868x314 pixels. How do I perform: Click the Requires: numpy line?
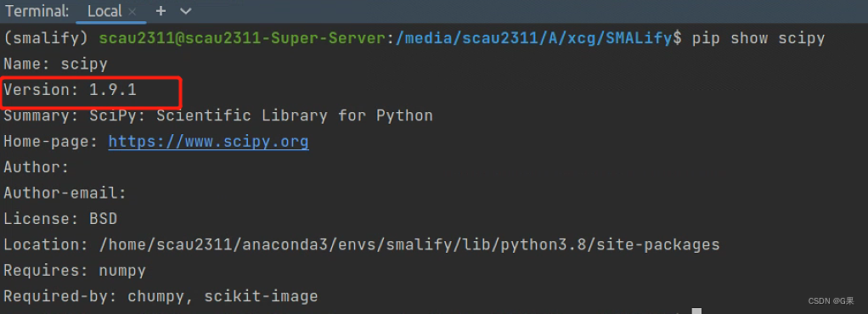75,271
